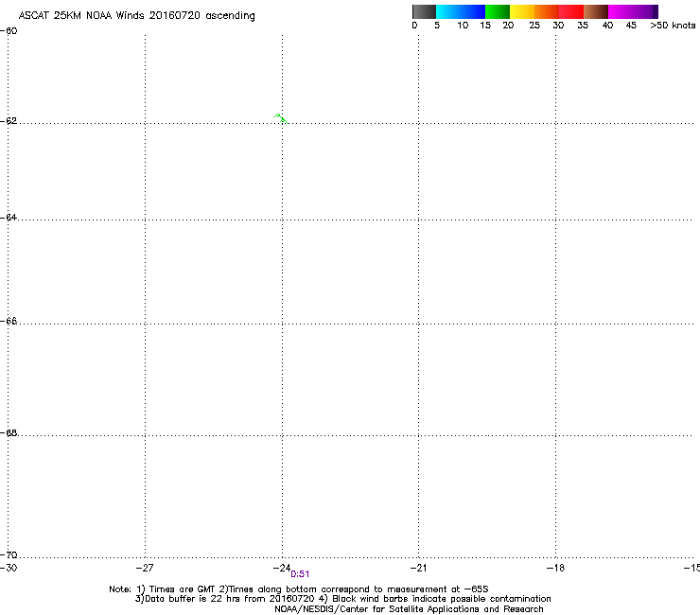700x615 pixels.
Task: Select the yellow 20-25 knots color segment
Action: [x=522, y=11]
